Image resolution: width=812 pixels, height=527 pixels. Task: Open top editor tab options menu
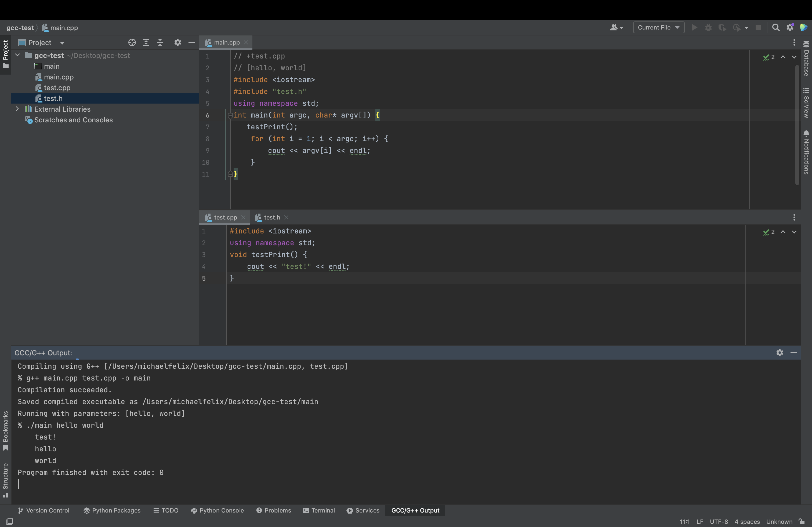[794, 43]
